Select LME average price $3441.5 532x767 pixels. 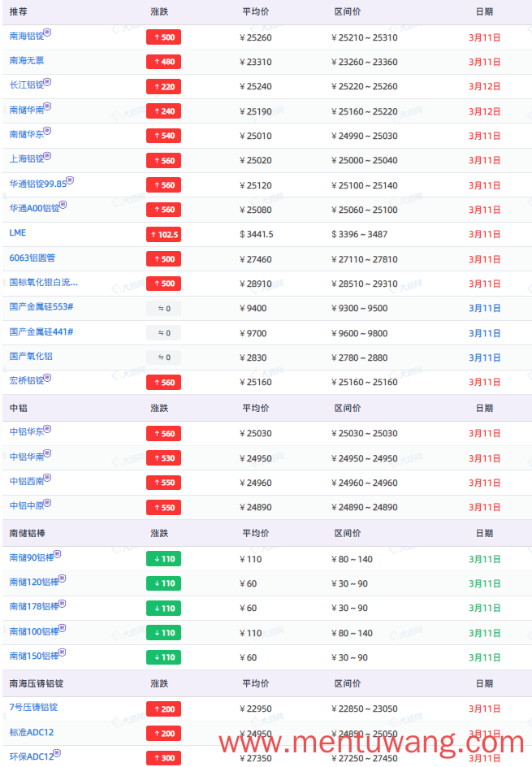[256, 234]
